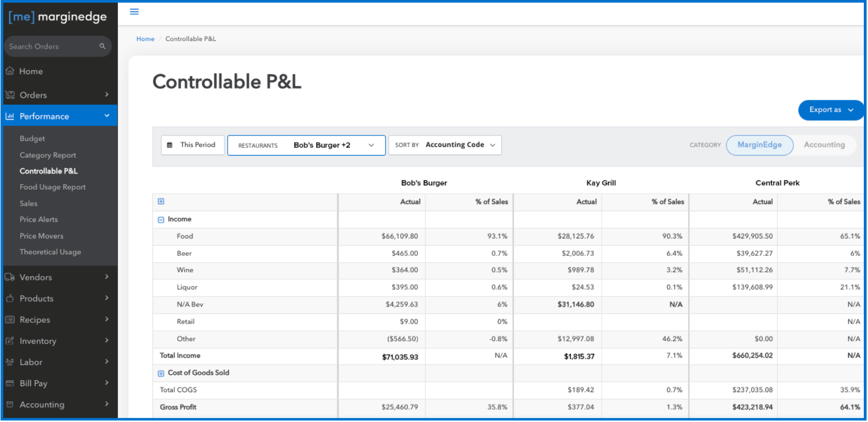Click Central Perk gross profit $423,218.94
The width and height of the screenshot is (868, 422).
click(752, 407)
